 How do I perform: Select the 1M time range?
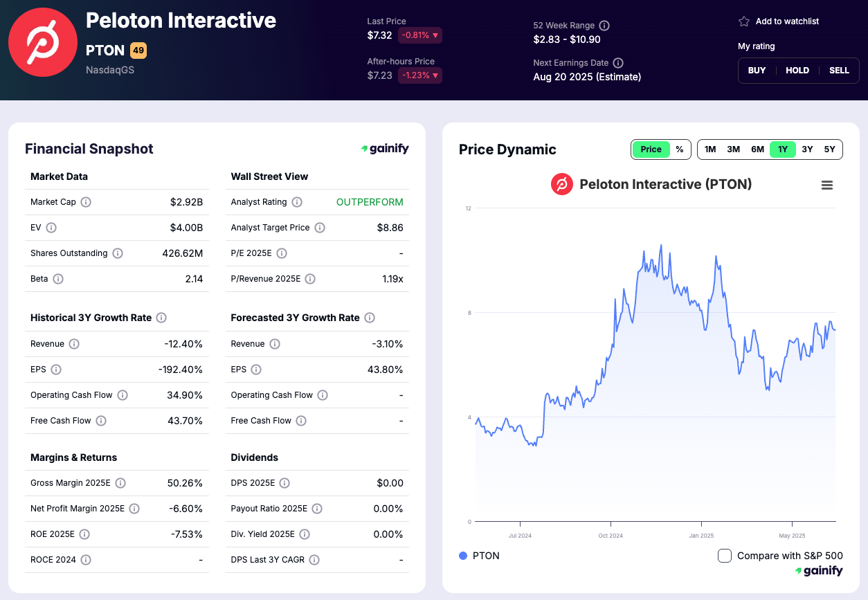(x=710, y=149)
